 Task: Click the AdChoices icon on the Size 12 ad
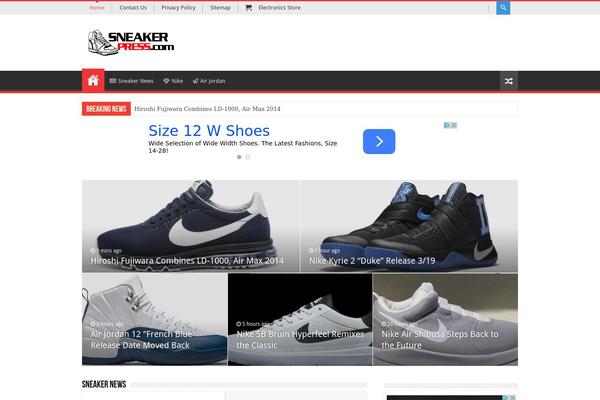pyautogui.click(x=447, y=125)
